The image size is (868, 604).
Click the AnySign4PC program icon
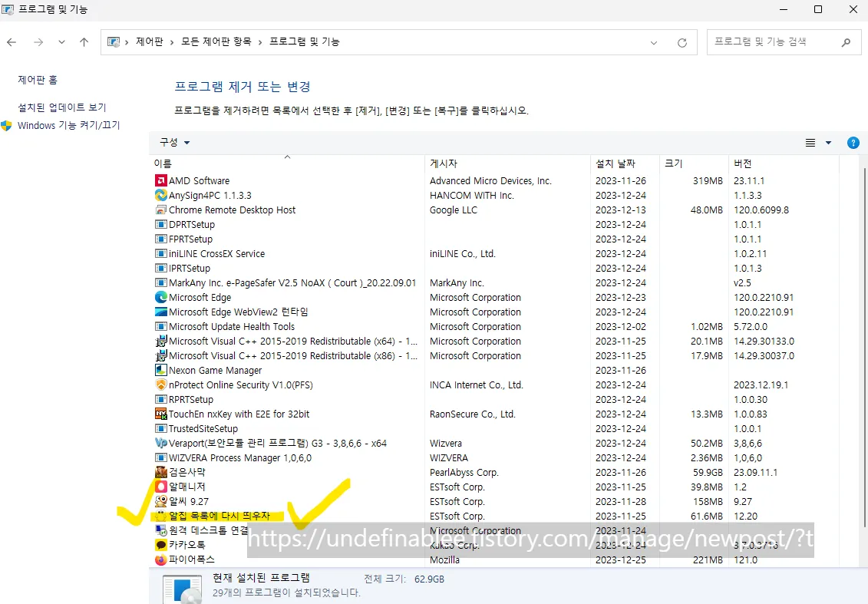point(160,195)
